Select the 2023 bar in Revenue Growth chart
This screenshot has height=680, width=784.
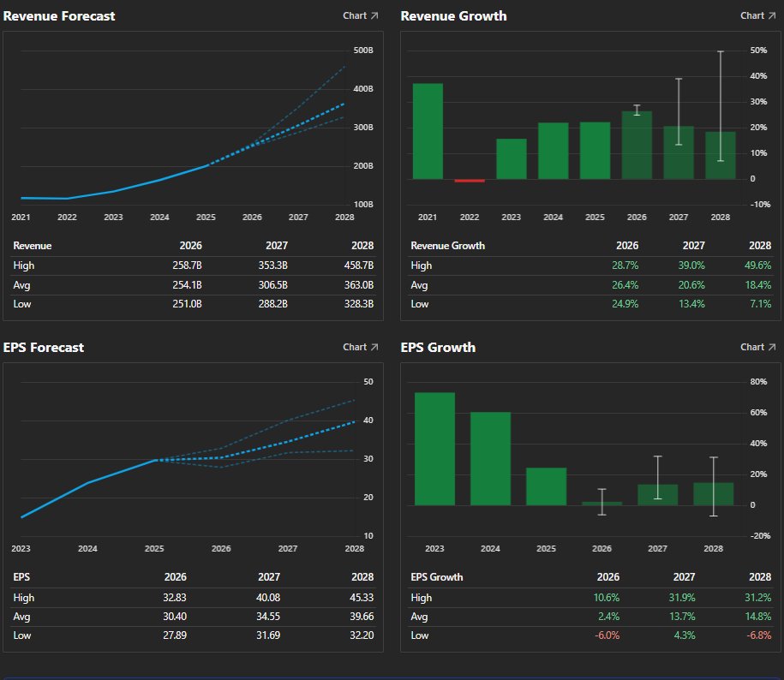pyautogui.click(x=512, y=159)
